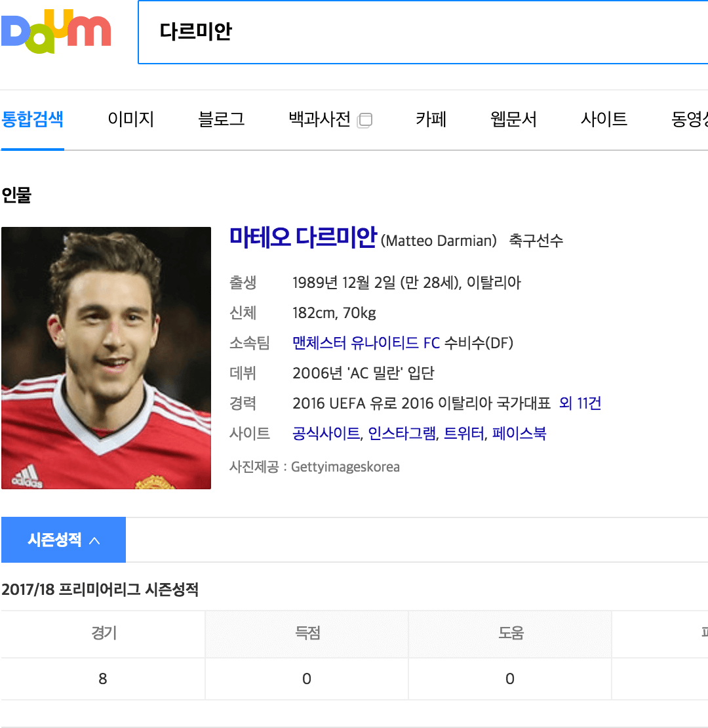Open the 트위터 link
The image size is (708, 728).
(x=464, y=433)
